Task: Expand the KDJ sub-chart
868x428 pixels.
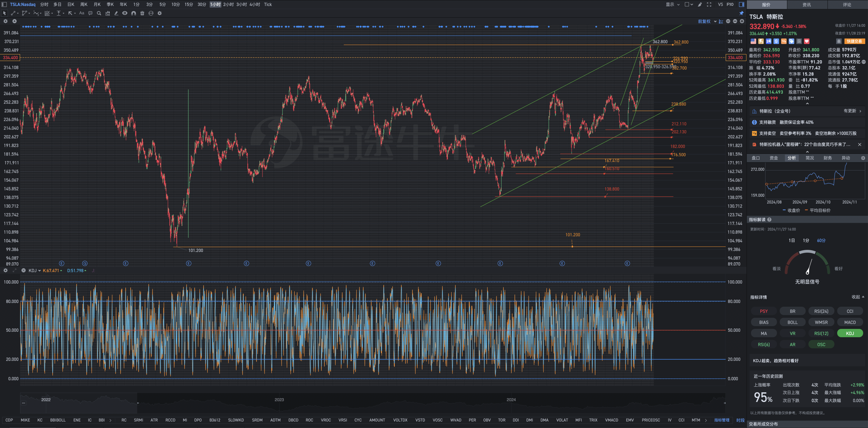Action: (15, 270)
